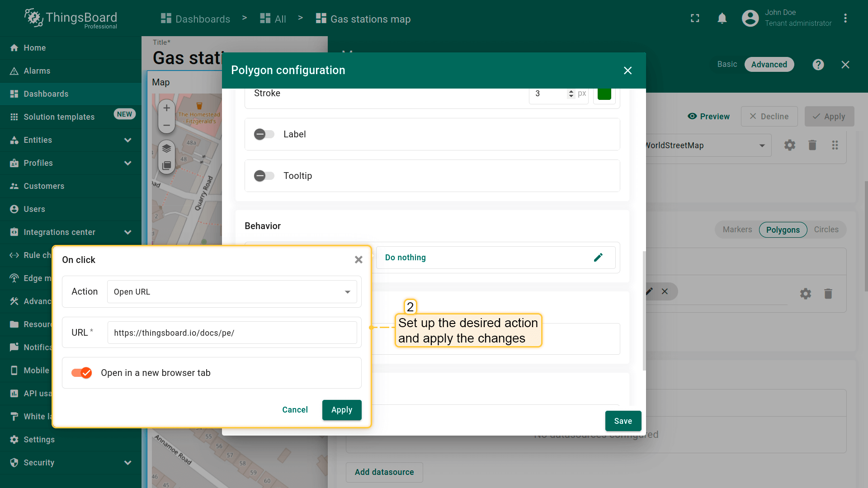
Task: Open the map layers control
Action: coord(166,148)
